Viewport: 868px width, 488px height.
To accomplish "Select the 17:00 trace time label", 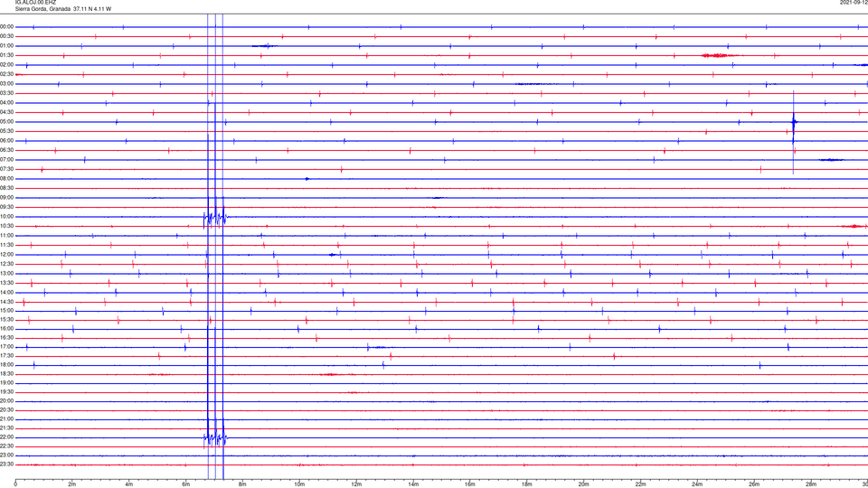I will pos(7,347).
